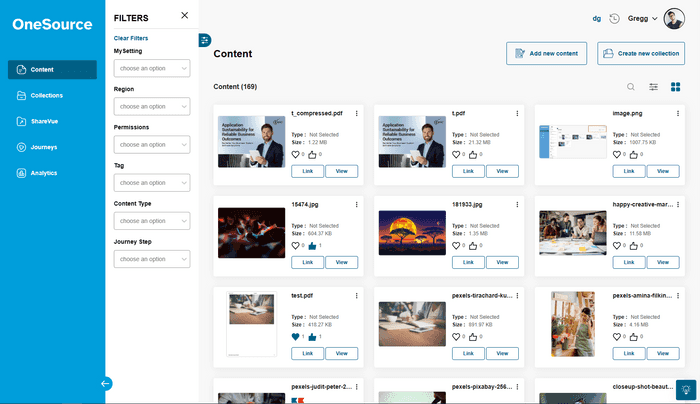700x404 pixels.
Task: Unfavorite test.pdf heart
Action: point(295,337)
